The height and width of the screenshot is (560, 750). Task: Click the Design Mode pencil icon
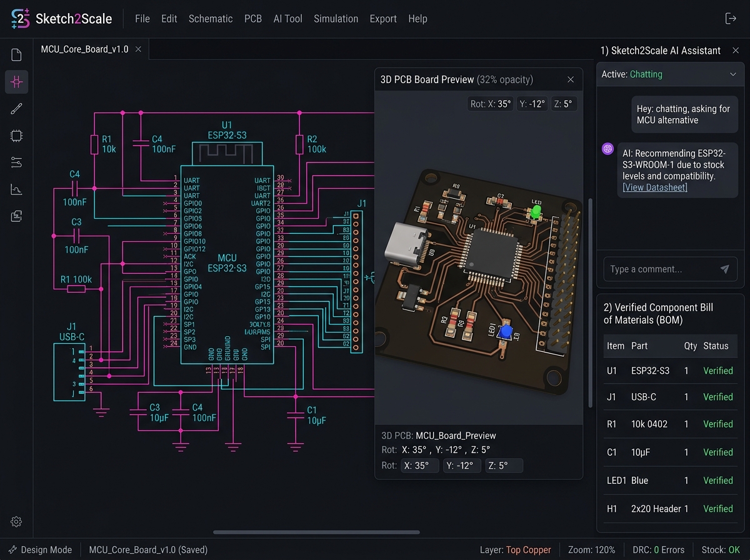tap(12, 550)
